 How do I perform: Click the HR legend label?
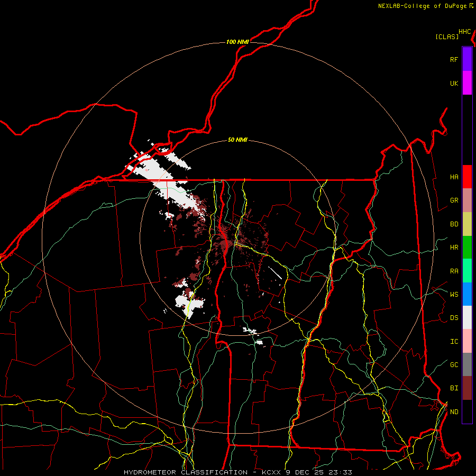pos(454,248)
